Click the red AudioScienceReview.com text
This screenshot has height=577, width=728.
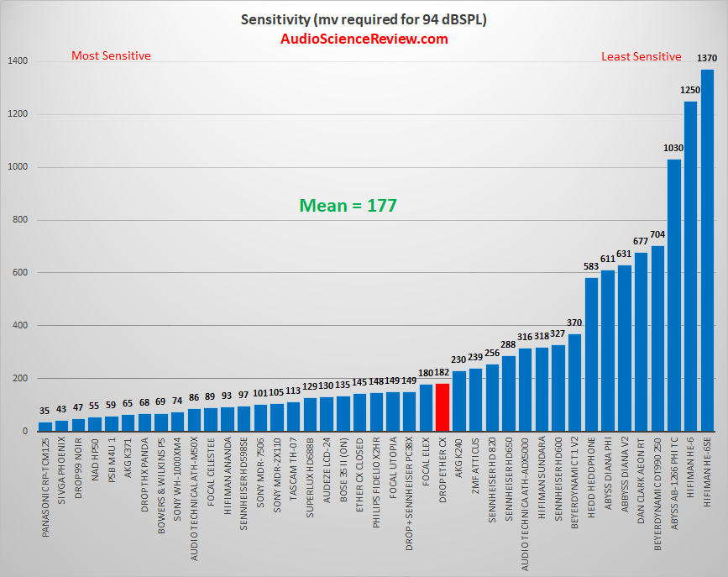[x=364, y=39]
